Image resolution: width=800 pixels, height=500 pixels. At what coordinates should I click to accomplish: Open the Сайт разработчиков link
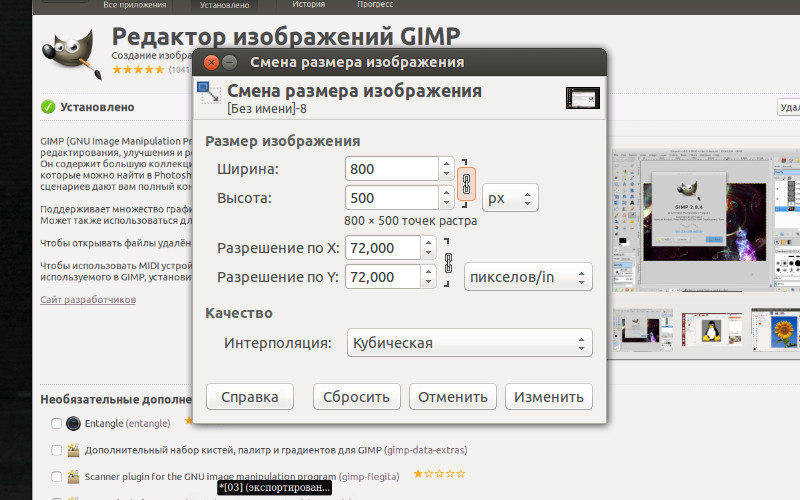click(88, 299)
